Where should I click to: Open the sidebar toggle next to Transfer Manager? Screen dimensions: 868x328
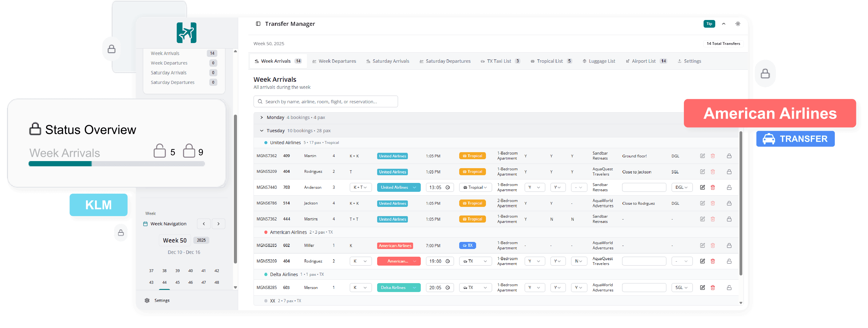258,24
